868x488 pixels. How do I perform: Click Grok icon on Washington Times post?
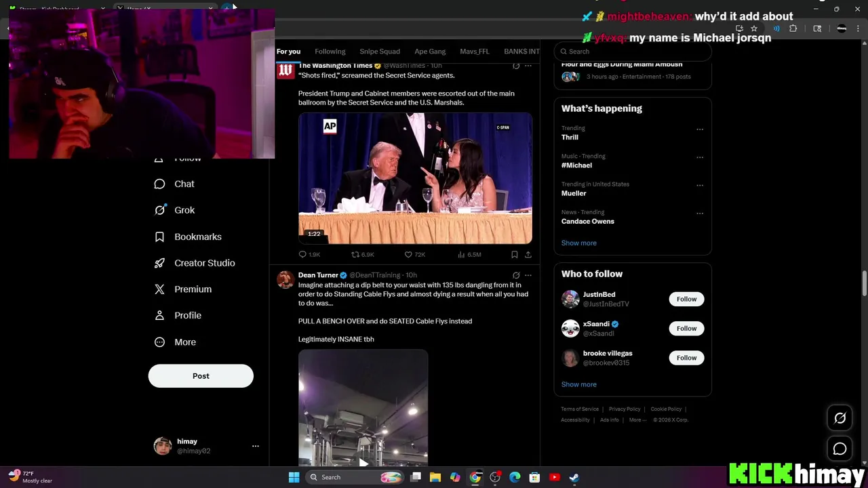(x=516, y=66)
